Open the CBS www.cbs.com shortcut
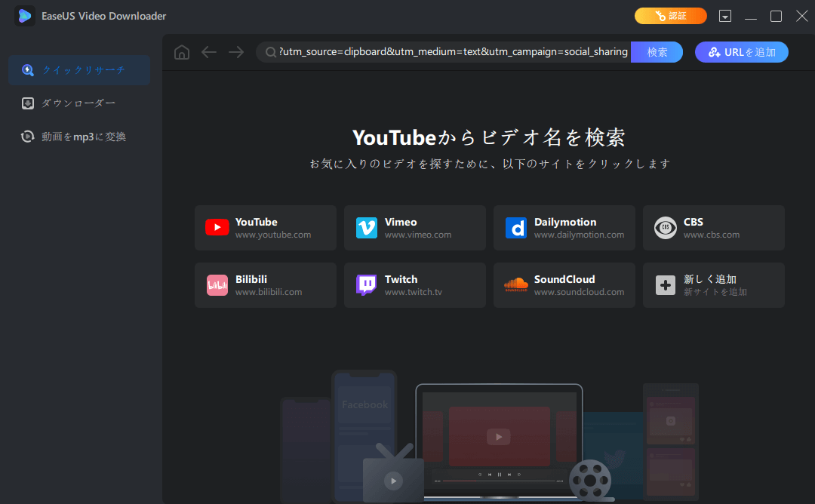Image resolution: width=815 pixels, height=504 pixels. pyautogui.click(x=713, y=227)
